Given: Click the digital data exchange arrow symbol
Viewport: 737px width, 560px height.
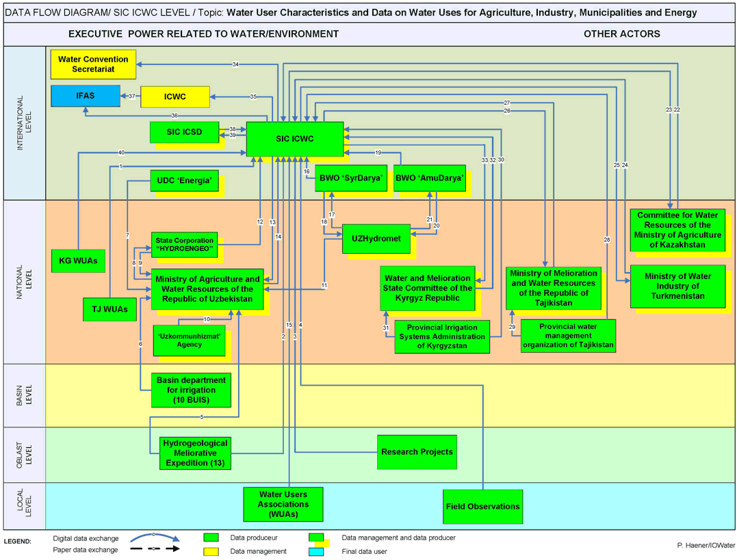Looking at the screenshot, I should point(153,537).
